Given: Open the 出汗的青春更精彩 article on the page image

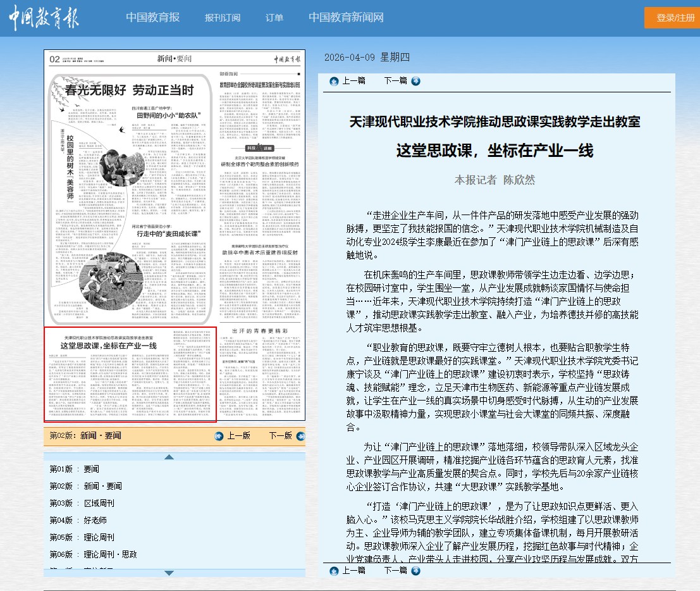Looking at the screenshot, I should coord(259,331).
